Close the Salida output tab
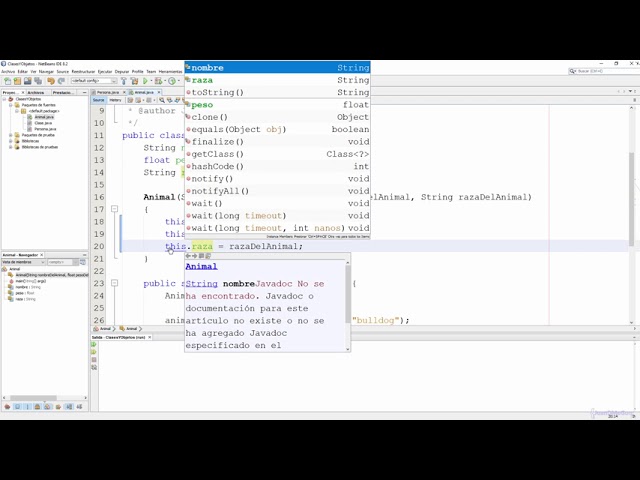The height and width of the screenshot is (480, 640). (x=150, y=337)
